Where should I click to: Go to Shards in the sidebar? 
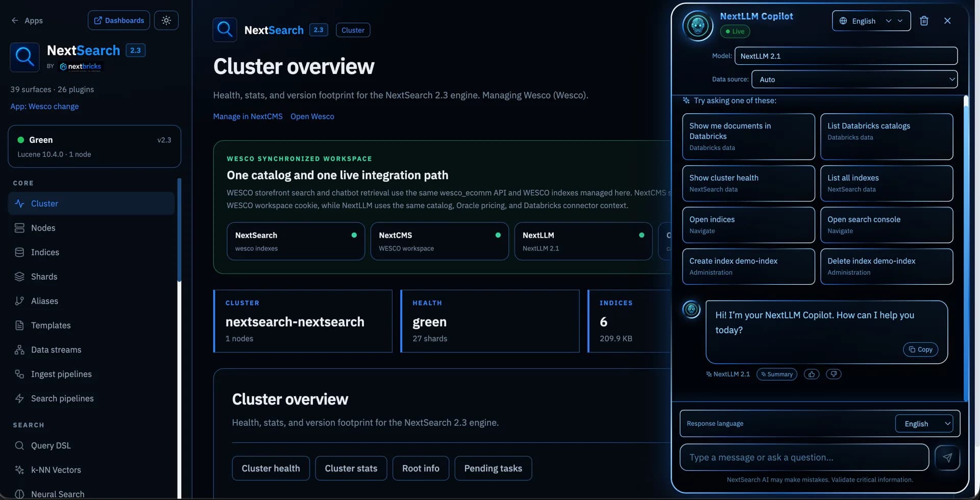[91, 277]
